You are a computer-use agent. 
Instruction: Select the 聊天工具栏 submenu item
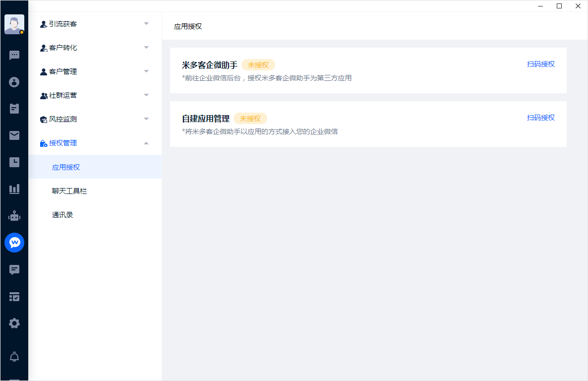(x=69, y=191)
